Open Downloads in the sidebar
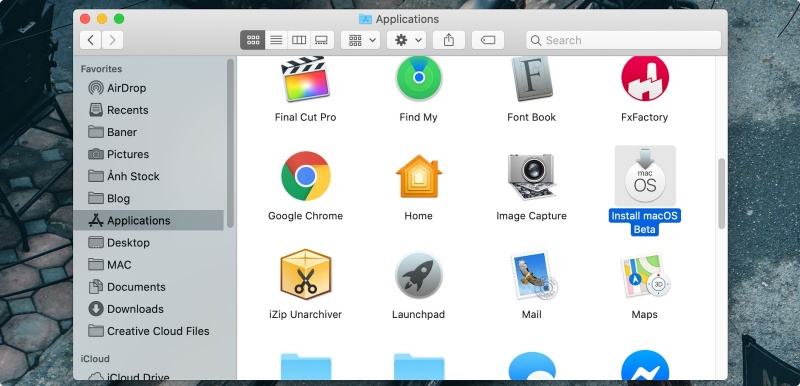The image size is (800, 386). click(148, 308)
